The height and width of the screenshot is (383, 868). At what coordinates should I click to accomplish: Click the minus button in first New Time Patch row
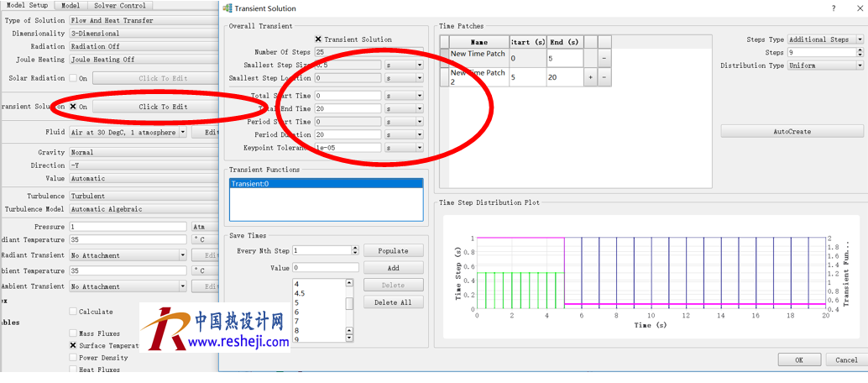(x=604, y=58)
